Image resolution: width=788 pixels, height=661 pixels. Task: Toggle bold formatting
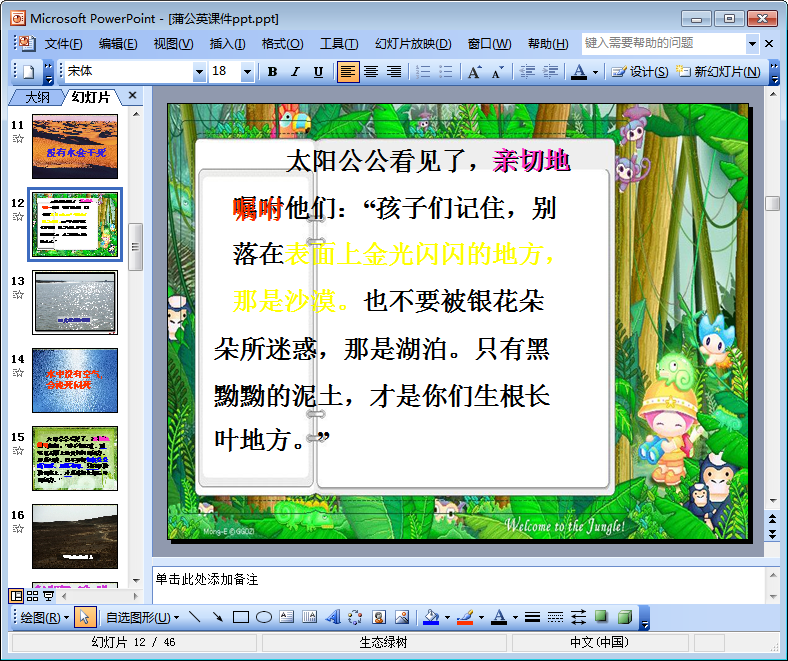point(272,72)
